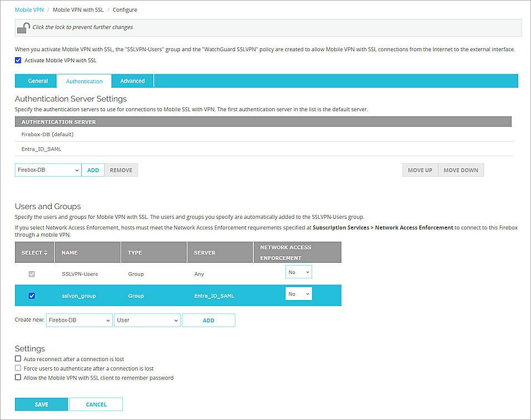
Task: Save the Mobile VPN configuration
Action: click(x=41, y=404)
